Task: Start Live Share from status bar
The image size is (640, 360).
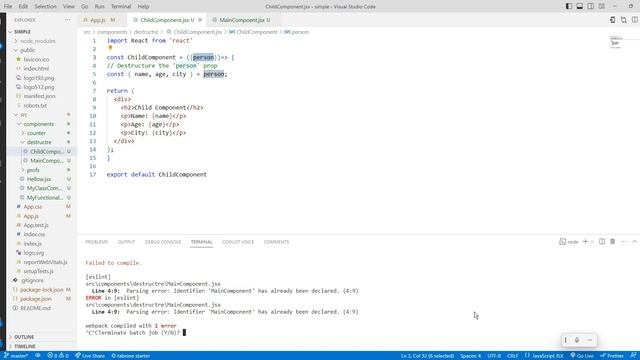Action: coord(90,356)
